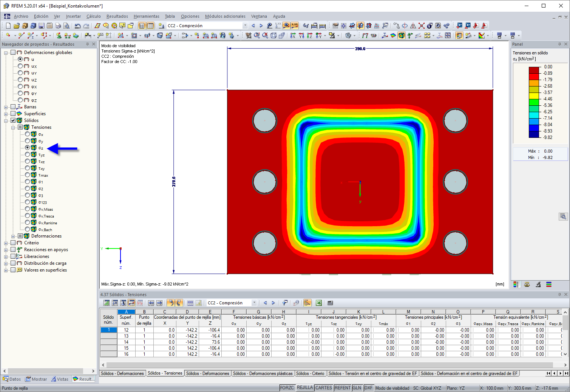570x392 pixels.
Task: Set view in Z direction
Action: [x=310, y=35]
